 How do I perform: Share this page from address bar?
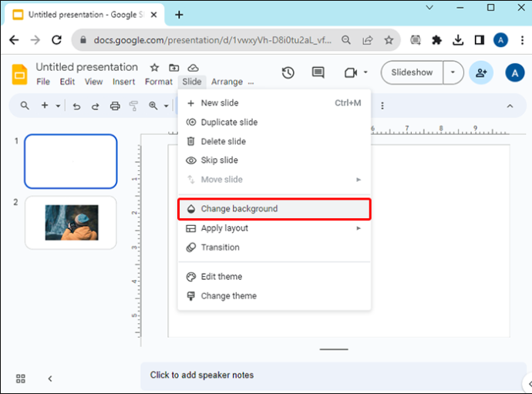click(368, 40)
